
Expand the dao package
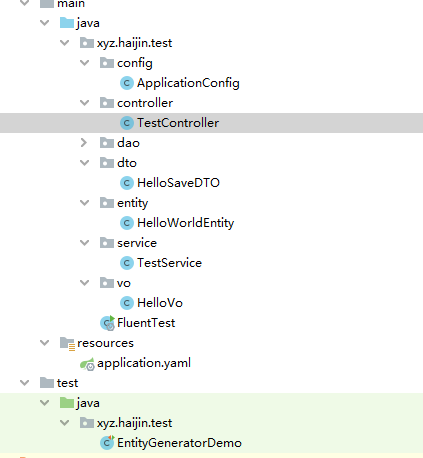(84, 143)
